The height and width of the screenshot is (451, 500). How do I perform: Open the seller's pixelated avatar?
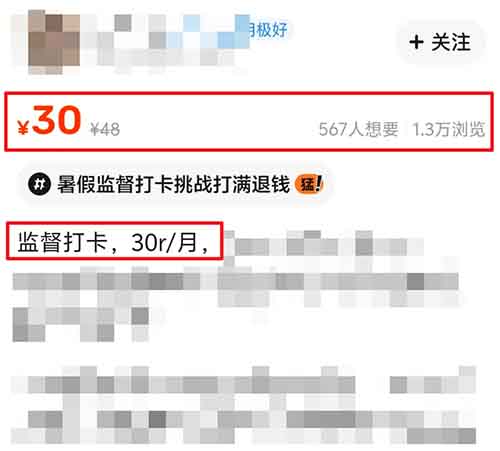(x=54, y=42)
